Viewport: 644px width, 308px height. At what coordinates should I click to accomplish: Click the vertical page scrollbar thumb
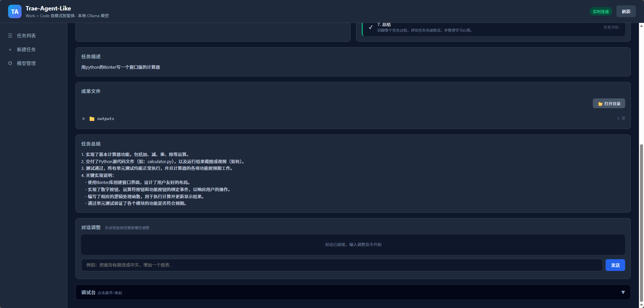click(x=641, y=223)
